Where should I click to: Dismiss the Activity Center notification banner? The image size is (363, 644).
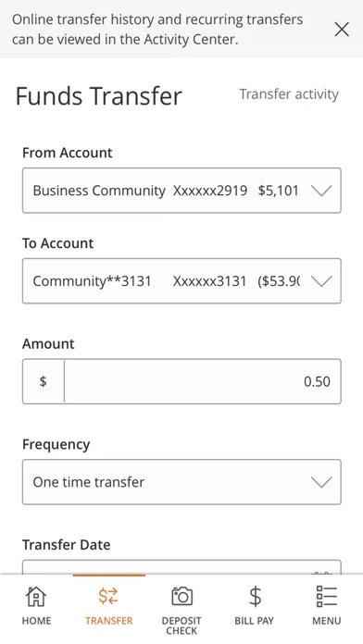342,30
